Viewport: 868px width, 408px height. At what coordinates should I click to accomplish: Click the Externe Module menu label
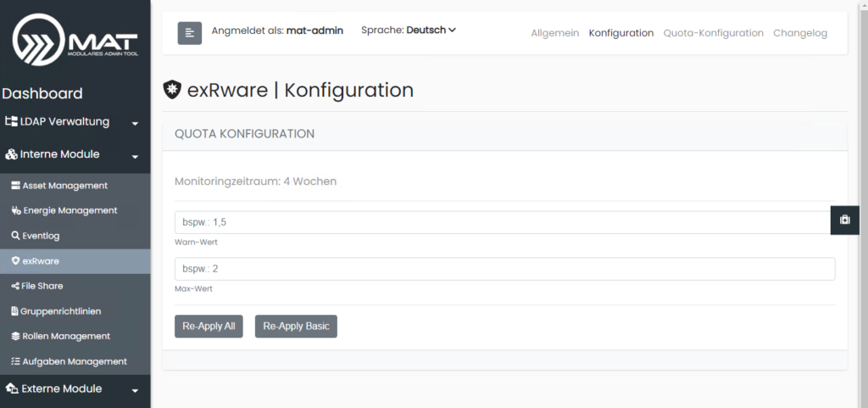61,388
